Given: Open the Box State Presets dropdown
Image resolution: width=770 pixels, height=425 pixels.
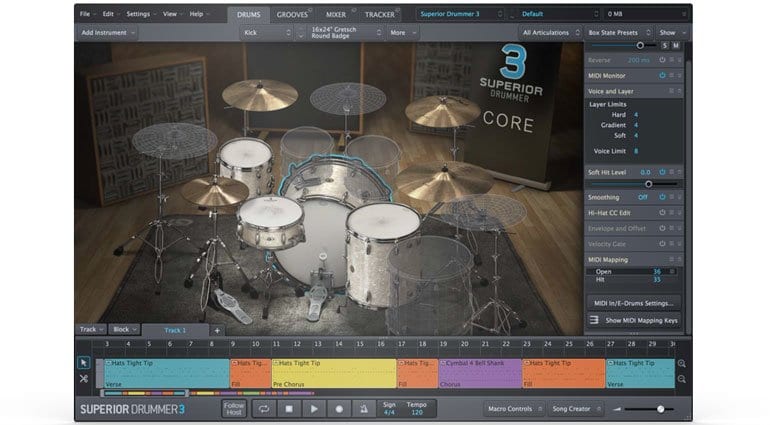Looking at the screenshot, I should click(619, 32).
